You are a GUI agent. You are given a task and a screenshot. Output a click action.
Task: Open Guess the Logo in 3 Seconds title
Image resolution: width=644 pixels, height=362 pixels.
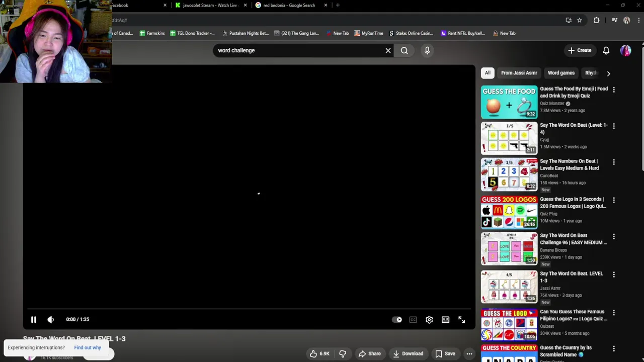point(573,203)
